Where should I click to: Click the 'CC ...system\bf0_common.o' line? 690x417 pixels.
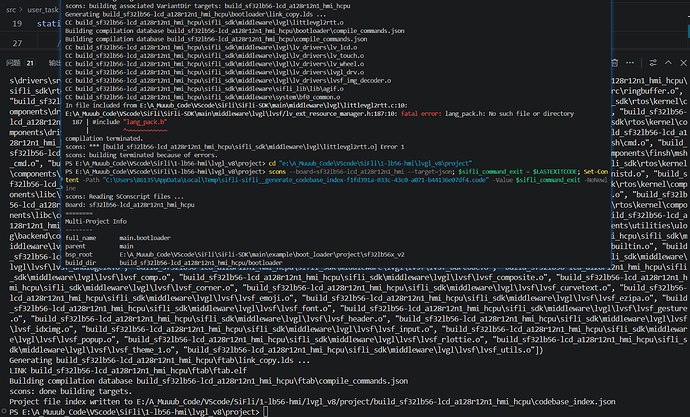202,97
